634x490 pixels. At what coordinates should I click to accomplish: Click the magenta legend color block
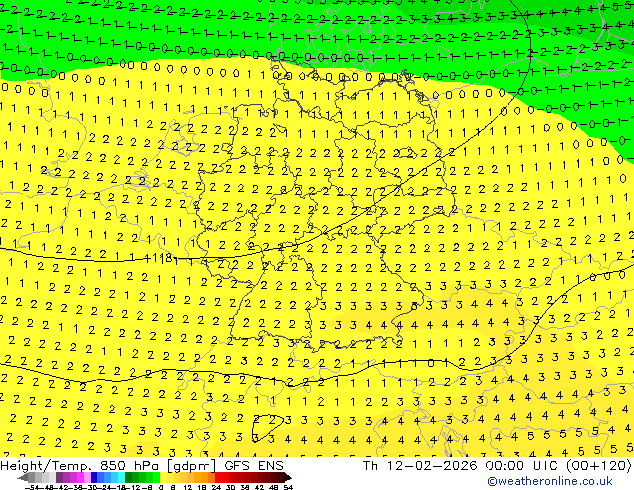pos(80,477)
